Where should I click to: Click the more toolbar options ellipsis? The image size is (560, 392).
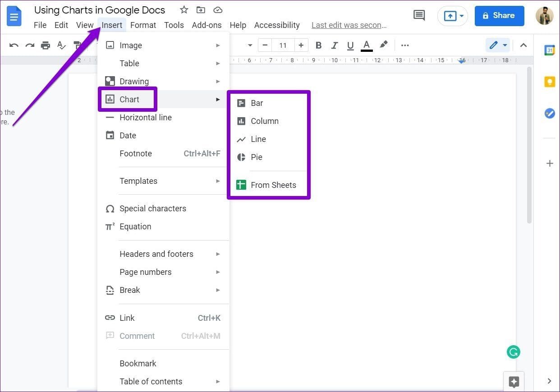click(x=405, y=45)
